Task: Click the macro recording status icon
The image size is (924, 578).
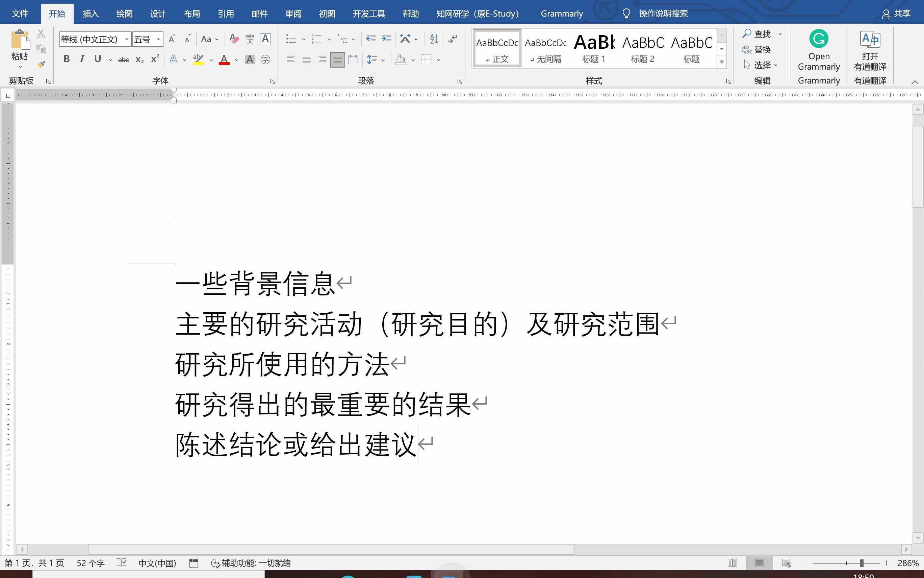Action: (194, 563)
